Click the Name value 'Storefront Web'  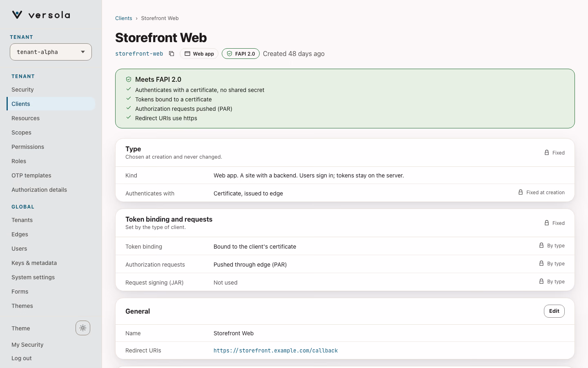[x=234, y=333]
